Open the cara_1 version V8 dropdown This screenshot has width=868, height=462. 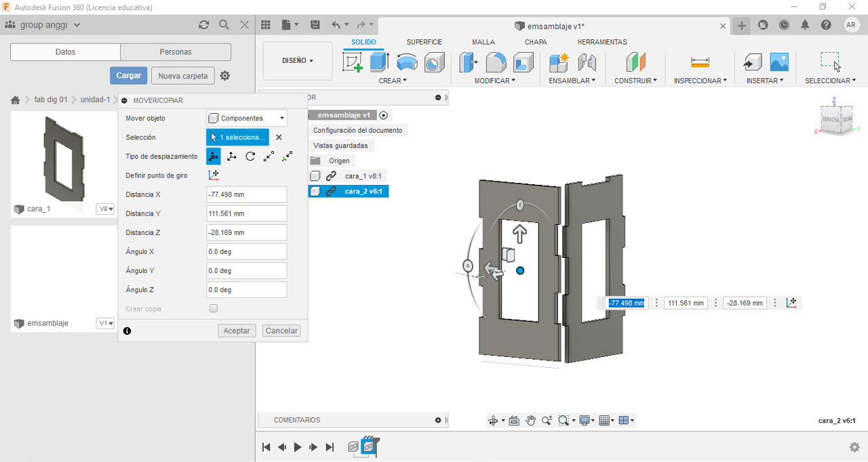point(104,209)
